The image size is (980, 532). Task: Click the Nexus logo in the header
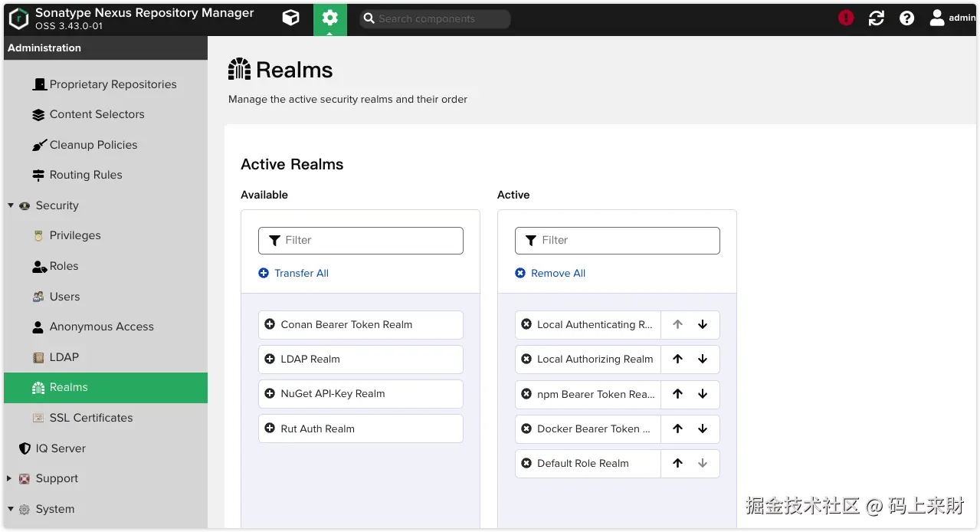click(18, 18)
